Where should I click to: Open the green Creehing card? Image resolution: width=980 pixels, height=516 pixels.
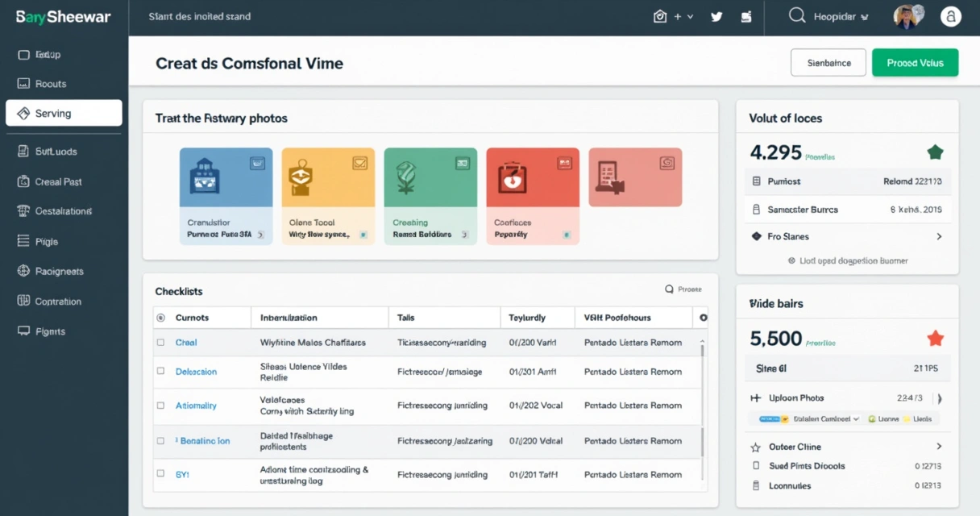(430, 196)
